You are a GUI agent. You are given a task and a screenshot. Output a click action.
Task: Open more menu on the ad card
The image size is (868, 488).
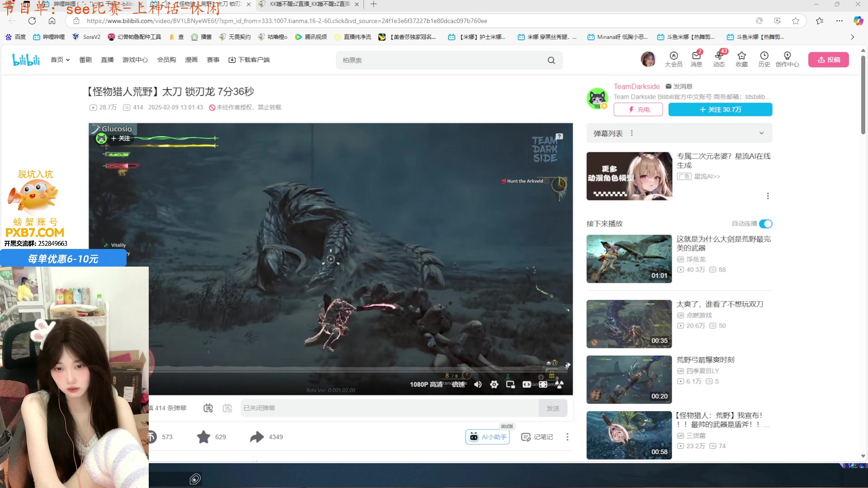point(768,196)
